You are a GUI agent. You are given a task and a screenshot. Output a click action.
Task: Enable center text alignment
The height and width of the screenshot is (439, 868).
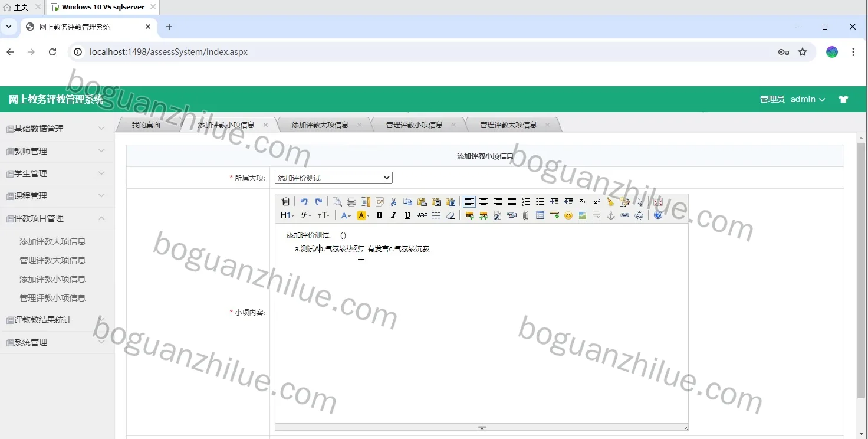point(484,202)
